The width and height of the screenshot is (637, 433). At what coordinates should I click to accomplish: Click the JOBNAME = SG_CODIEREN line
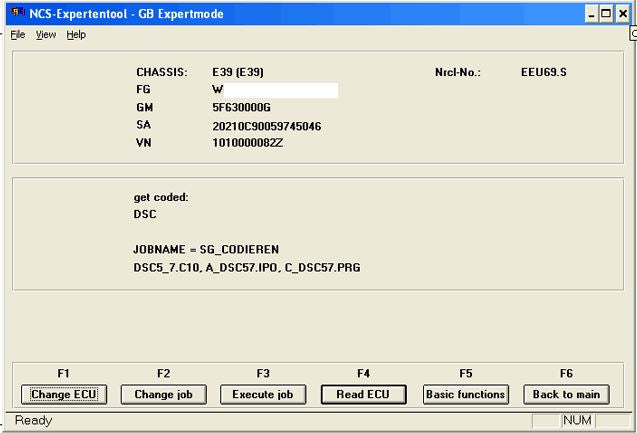point(206,249)
